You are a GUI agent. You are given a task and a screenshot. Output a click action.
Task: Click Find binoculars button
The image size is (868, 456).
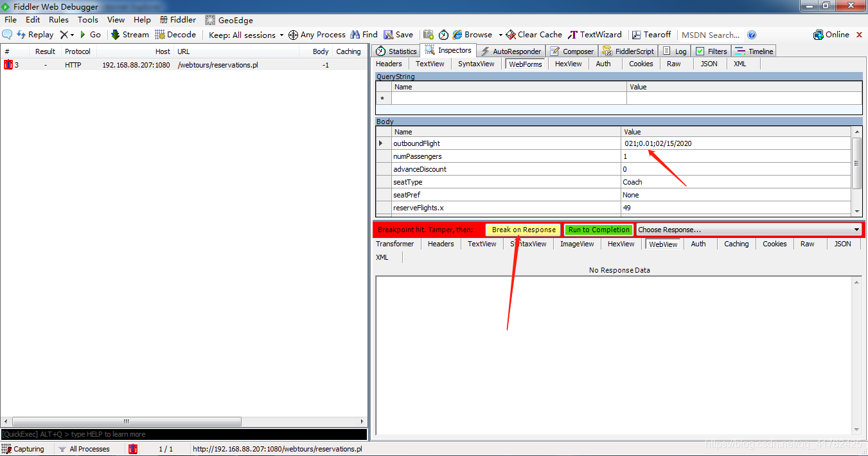coord(364,35)
